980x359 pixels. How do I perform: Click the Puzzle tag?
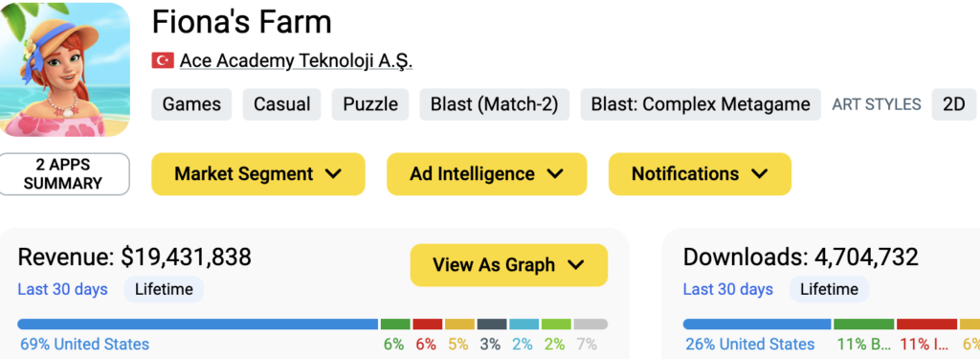tap(370, 103)
